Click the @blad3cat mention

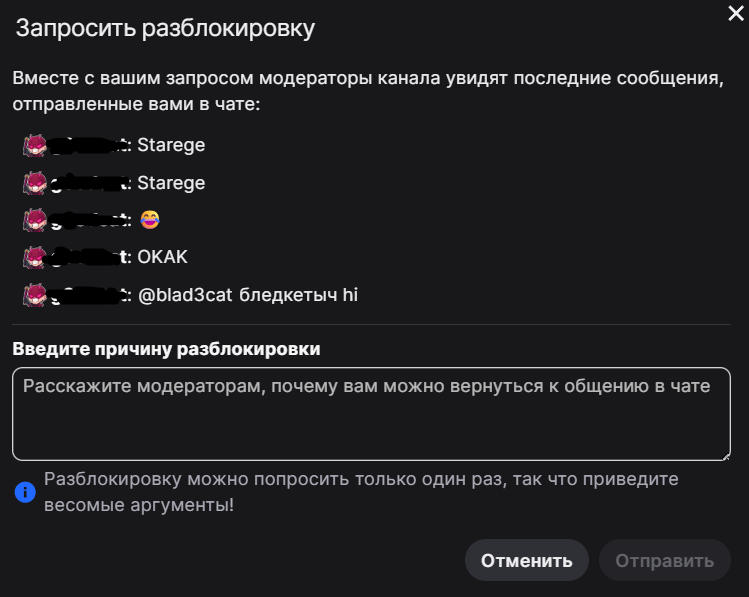[x=188, y=295]
